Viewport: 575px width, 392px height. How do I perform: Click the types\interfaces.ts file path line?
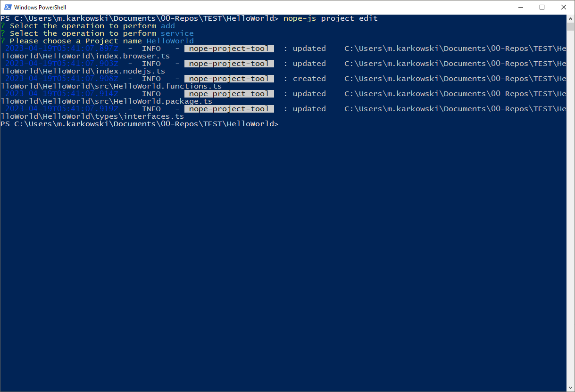pos(92,116)
